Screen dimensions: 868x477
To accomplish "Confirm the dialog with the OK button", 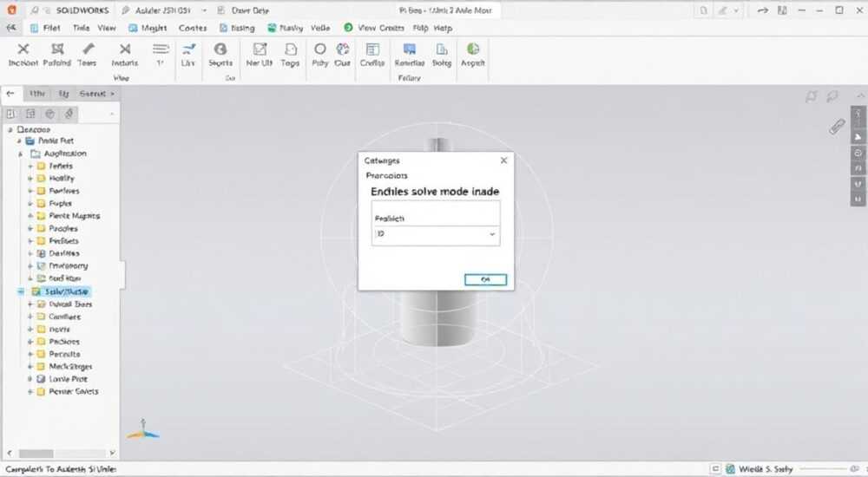I will (x=485, y=279).
